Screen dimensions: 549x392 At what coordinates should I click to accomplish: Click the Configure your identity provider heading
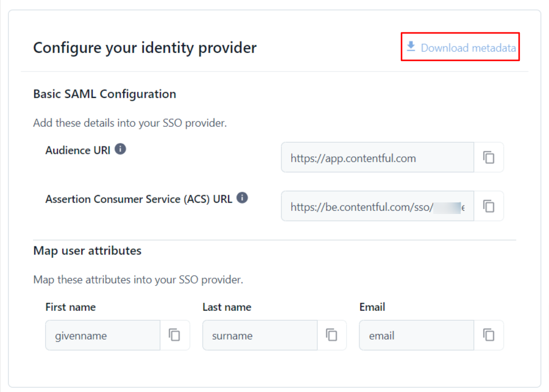[144, 48]
